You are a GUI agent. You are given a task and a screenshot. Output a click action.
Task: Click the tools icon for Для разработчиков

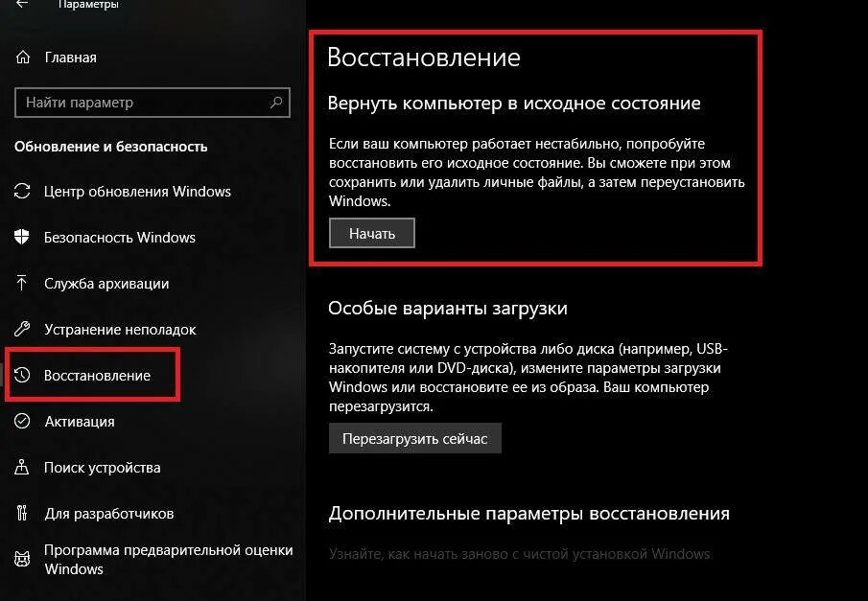click(22, 513)
